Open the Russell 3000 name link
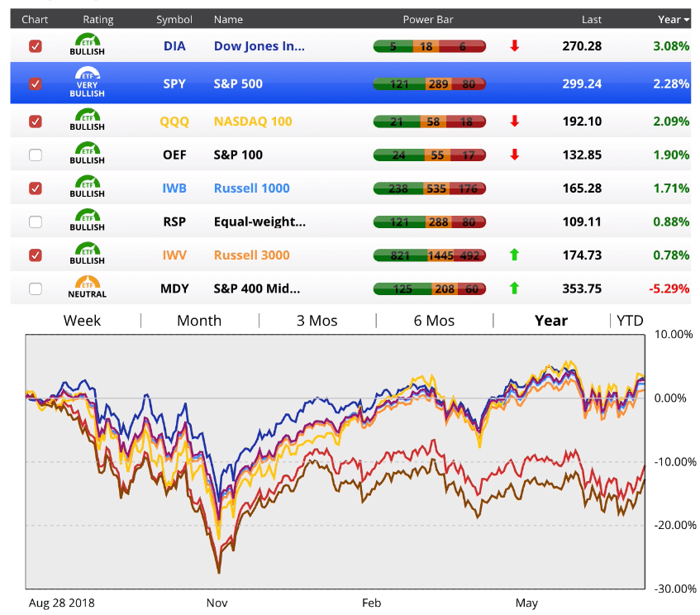Image resolution: width=700 pixels, height=615 pixels. tap(252, 255)
